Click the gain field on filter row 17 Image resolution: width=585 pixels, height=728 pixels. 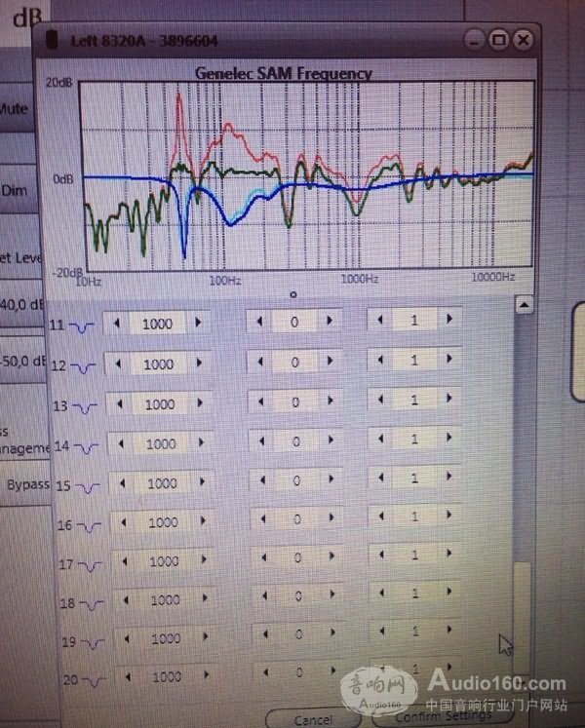296,557
